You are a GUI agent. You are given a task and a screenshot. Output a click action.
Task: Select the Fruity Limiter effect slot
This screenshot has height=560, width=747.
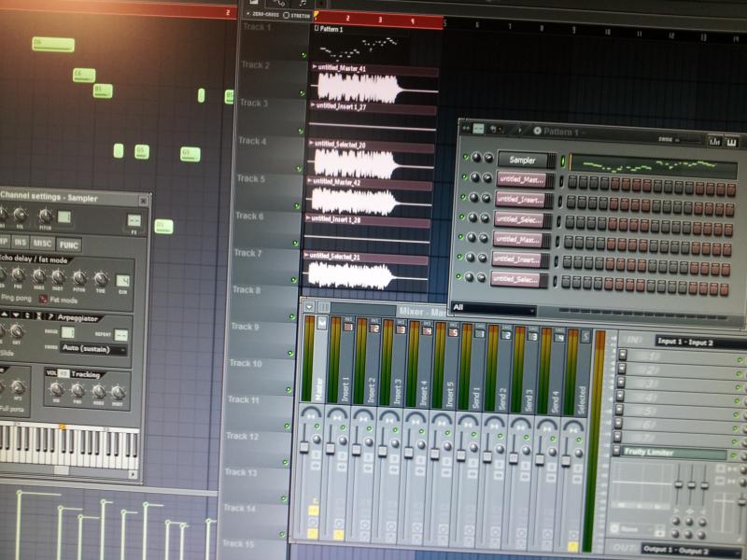click(x=673, y=453)
